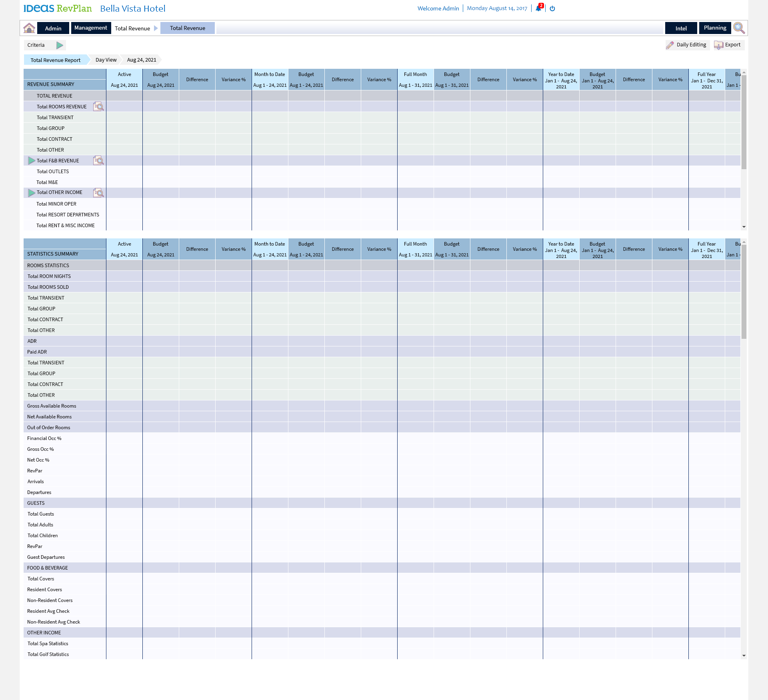Click the Intel button

tap(681, 28)
